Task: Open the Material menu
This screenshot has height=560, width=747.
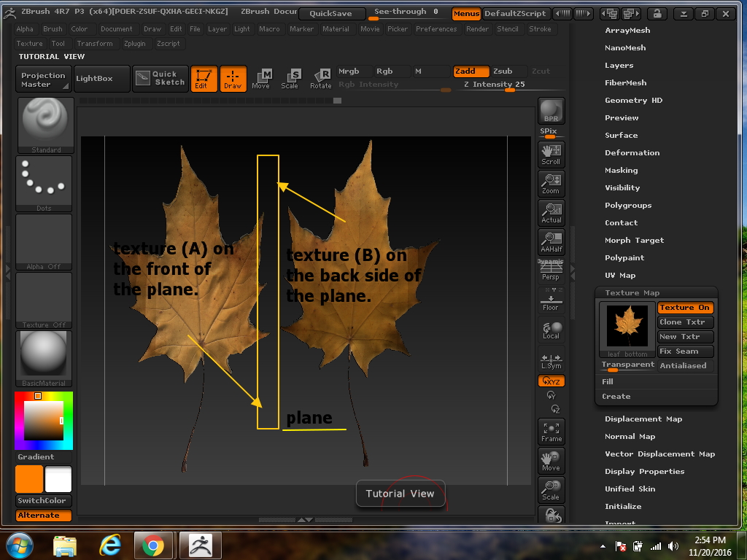Action: 336,29
